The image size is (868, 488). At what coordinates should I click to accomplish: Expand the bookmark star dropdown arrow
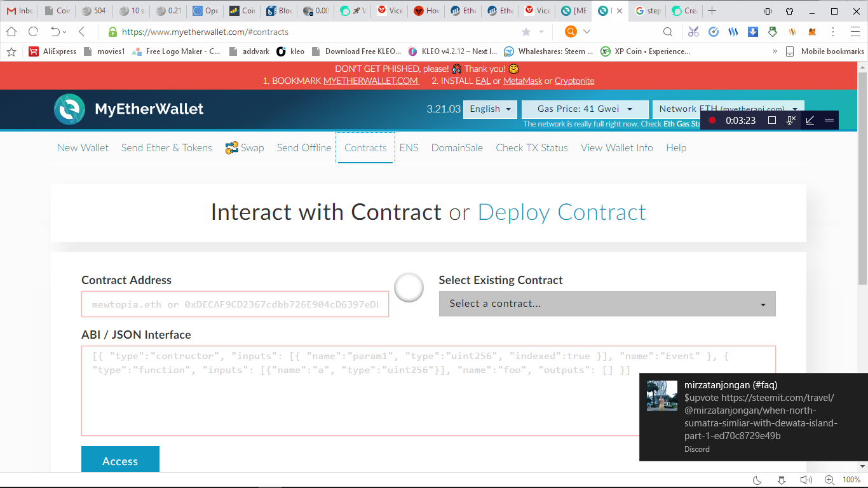coord(541,32)
